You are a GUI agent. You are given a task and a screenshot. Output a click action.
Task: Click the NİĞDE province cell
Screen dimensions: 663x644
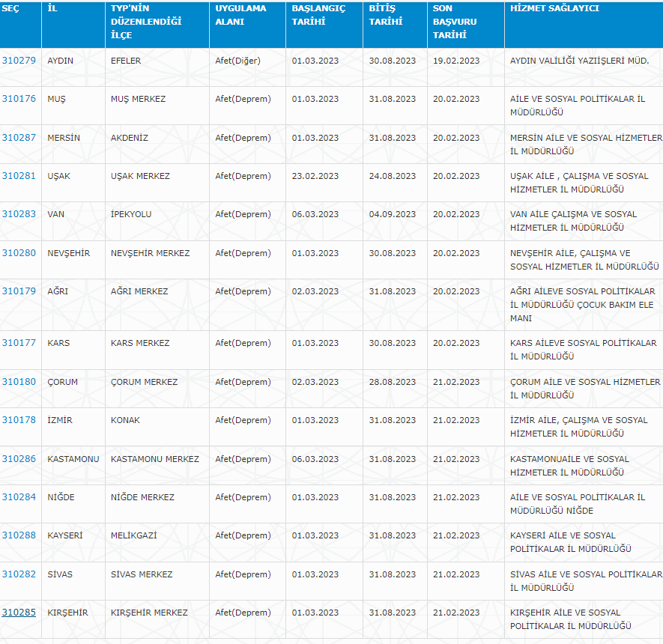(x=73, y=504)
